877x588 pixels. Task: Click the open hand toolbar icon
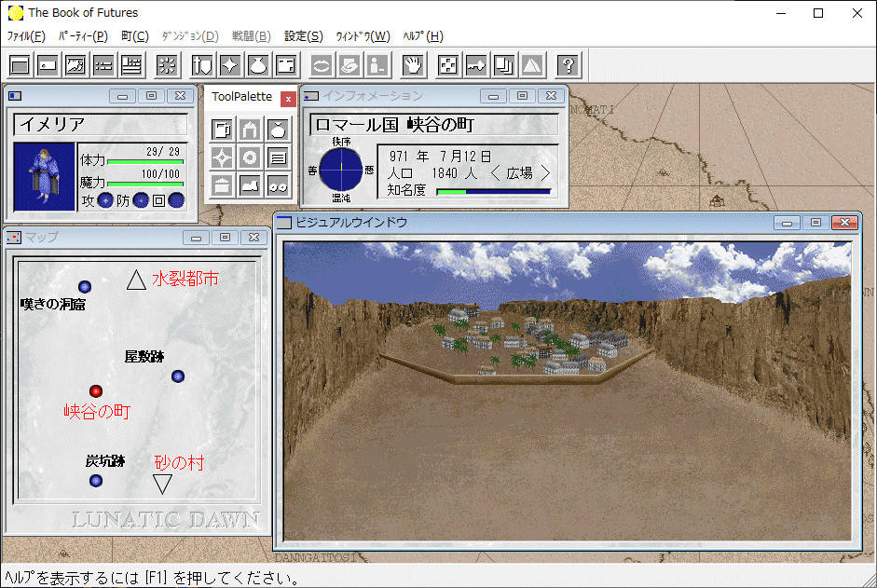tap(413, 65)
